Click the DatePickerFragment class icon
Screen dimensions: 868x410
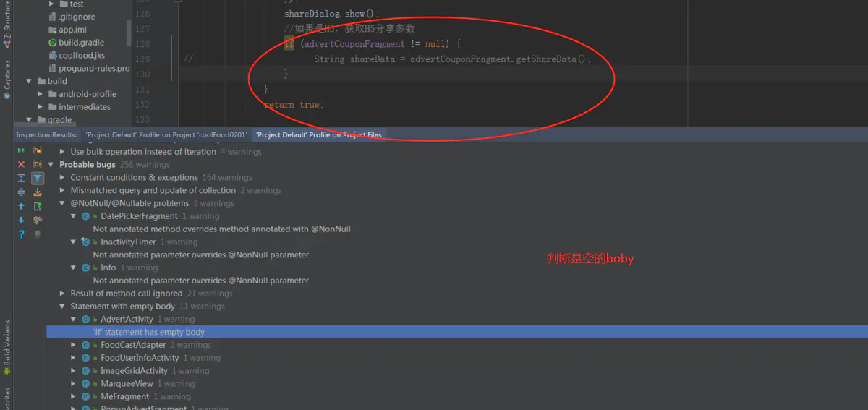click(86, 216)
